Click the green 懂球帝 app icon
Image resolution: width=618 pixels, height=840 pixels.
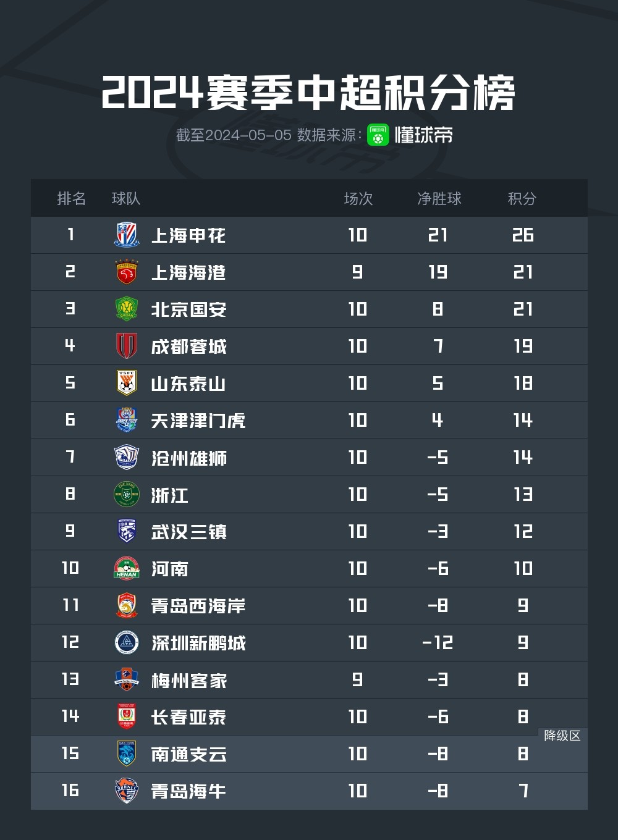click(378, 135)
